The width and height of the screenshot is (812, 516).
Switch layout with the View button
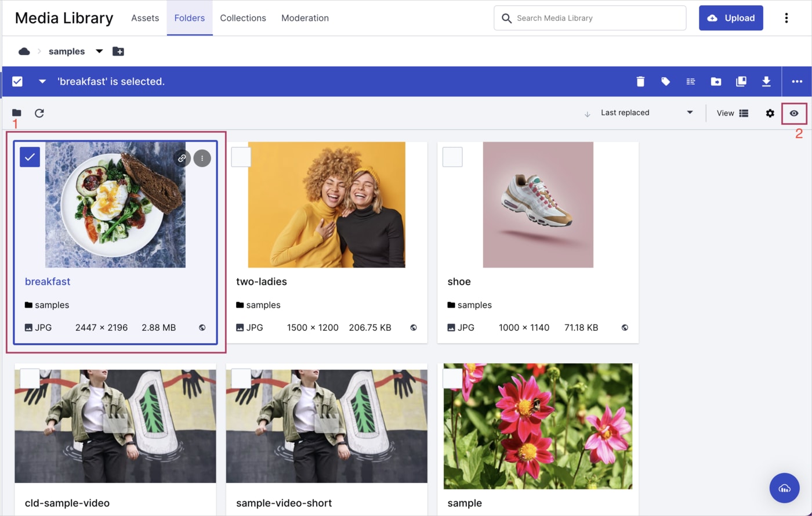coord(733,113)
